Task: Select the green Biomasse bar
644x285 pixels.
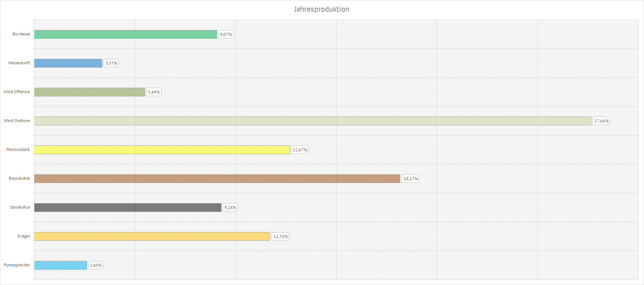Action: click(125, 34)
